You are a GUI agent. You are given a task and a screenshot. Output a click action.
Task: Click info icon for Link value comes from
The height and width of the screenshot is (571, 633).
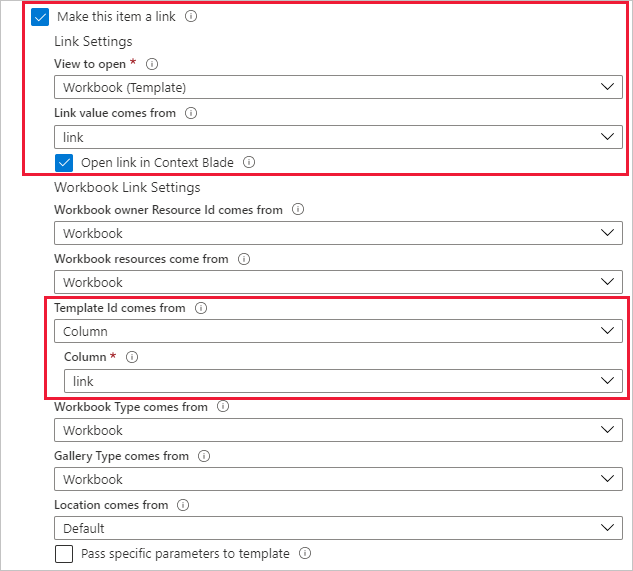tap(191, 113)
